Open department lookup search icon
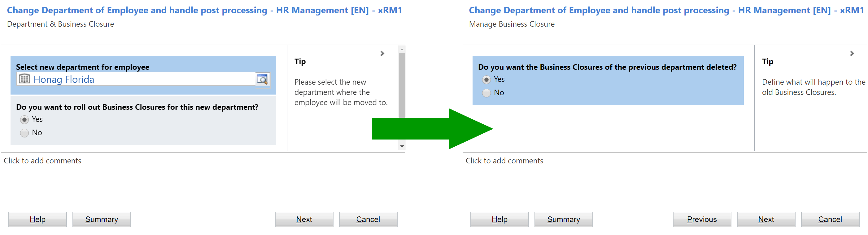Viewport: 868px width, 235px height. pyautogui.click(x=262, y=80)
